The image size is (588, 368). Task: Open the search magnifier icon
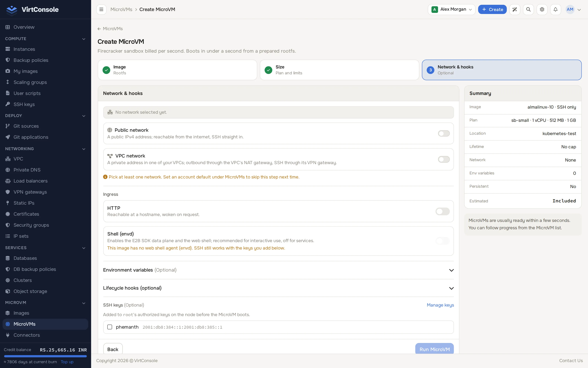tap(528, 10)
